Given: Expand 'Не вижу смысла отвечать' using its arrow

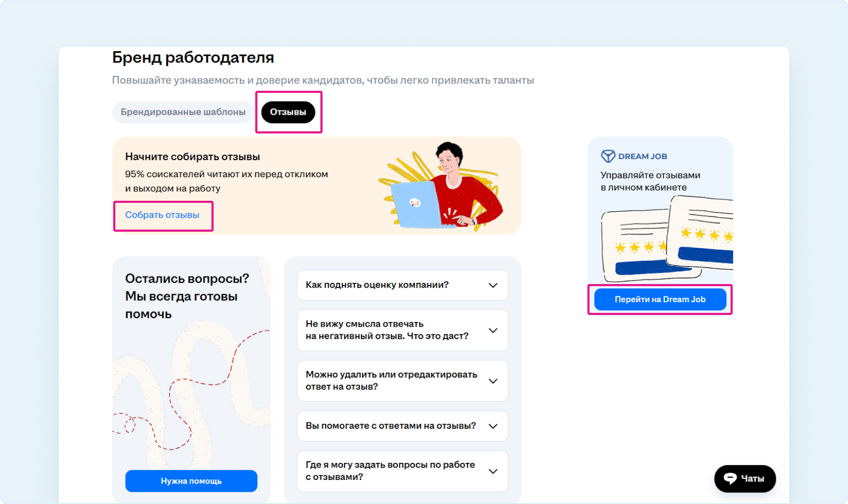Looking at the screenshot, I should point(493,330).
